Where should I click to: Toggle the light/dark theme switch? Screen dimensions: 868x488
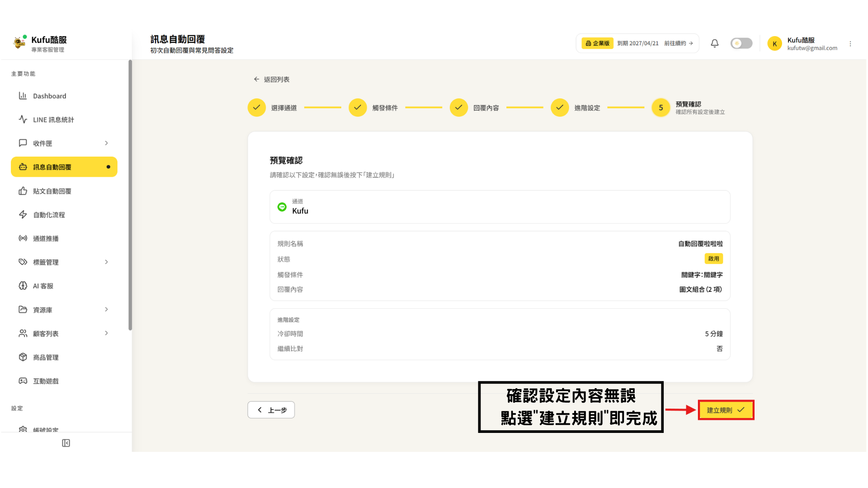coord(741,43)
